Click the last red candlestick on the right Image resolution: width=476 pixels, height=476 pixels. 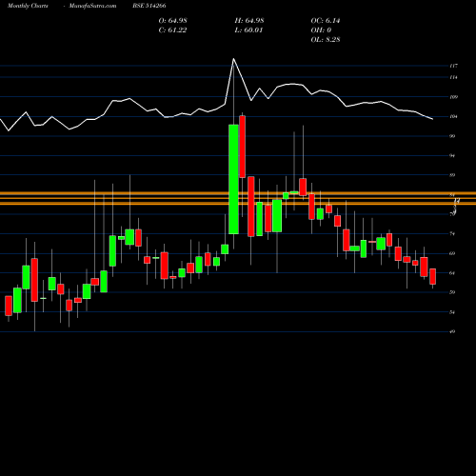432,276
